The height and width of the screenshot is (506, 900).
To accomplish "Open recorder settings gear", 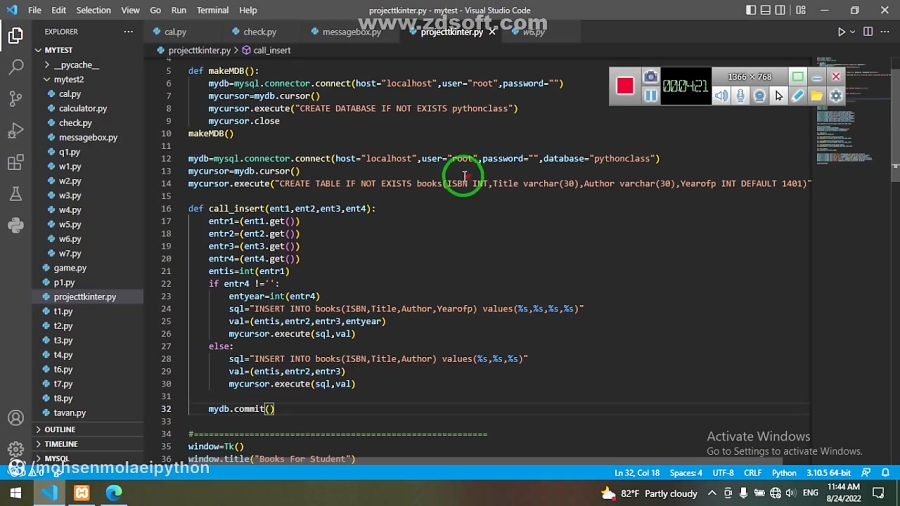I will point(836,96).
